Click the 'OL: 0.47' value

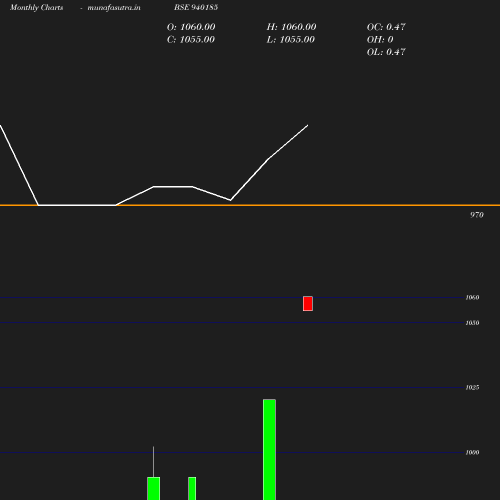tap(386, 52)
